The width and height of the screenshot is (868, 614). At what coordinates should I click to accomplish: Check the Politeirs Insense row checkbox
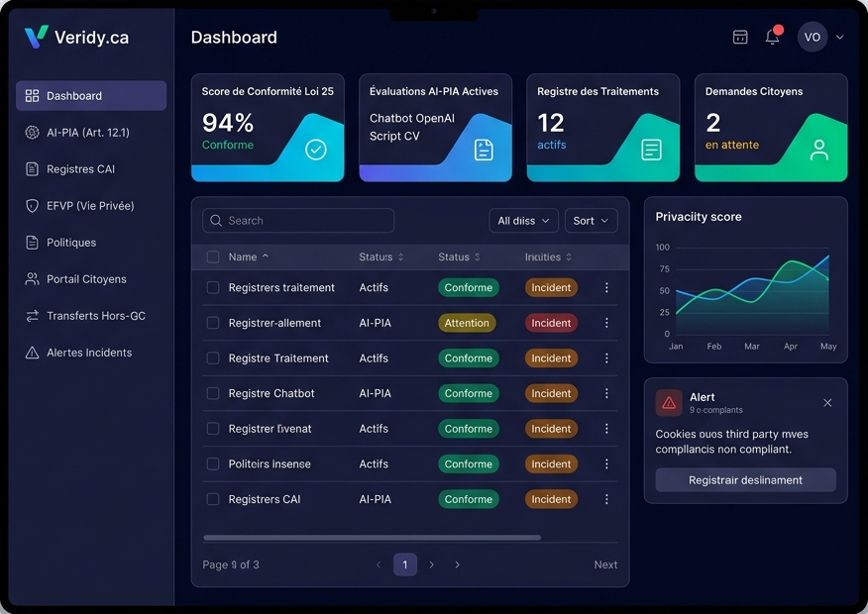click(213, 464)
